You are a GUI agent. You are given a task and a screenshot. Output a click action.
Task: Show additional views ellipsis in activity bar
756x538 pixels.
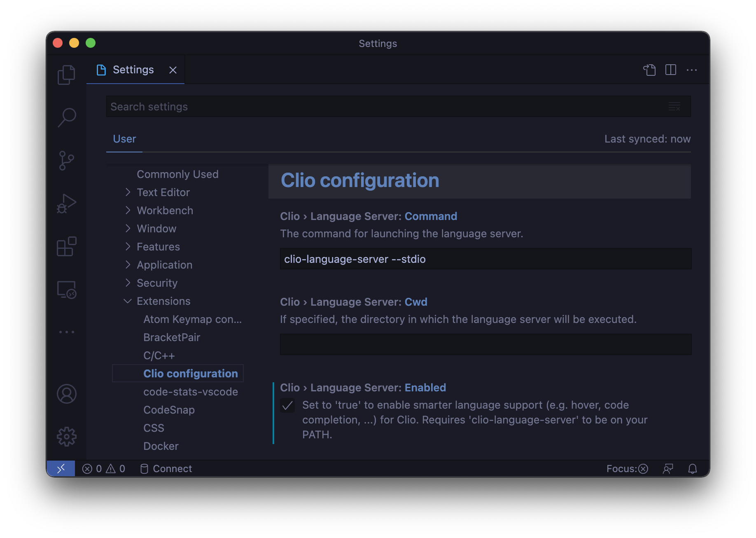pyautogui.click(x=66, y=332)
